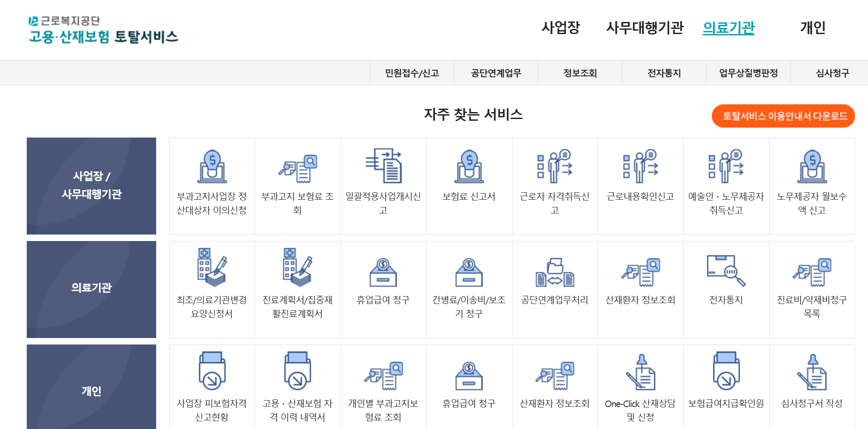Viewport: 868px width, 429px height.
Task: Open 휴업급여 청구 icon in 의료기관 row
Action: [384, 272]
